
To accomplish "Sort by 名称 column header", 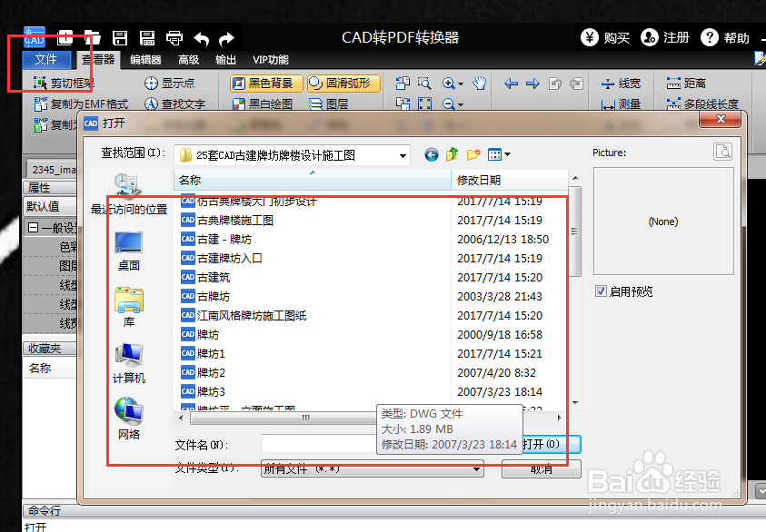I will [x=313, y=180].
